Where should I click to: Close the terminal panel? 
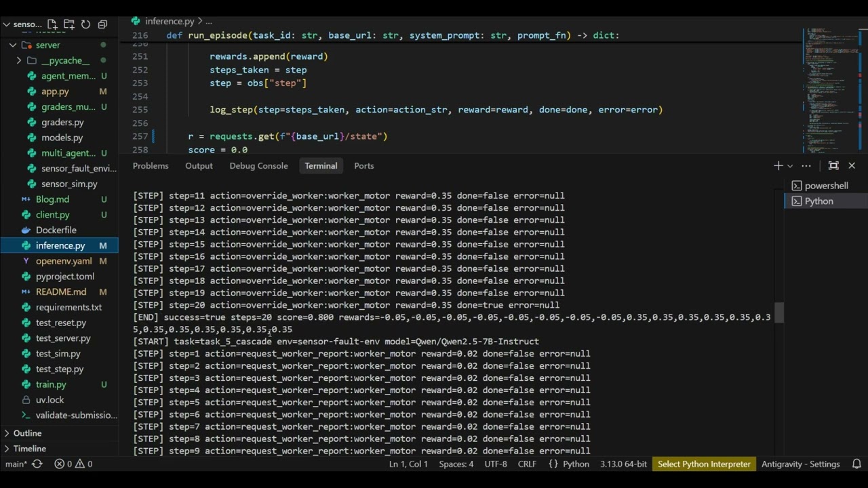(852, 165)
